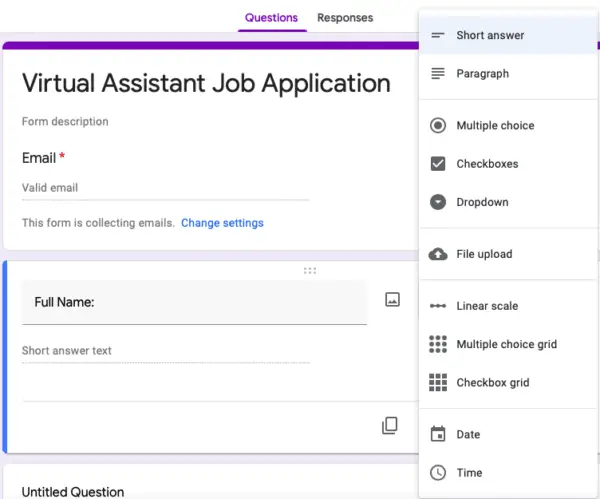Pick Short answer from the type menu
The width and height of the screenshot is (600, 499).
pos(490,36)
